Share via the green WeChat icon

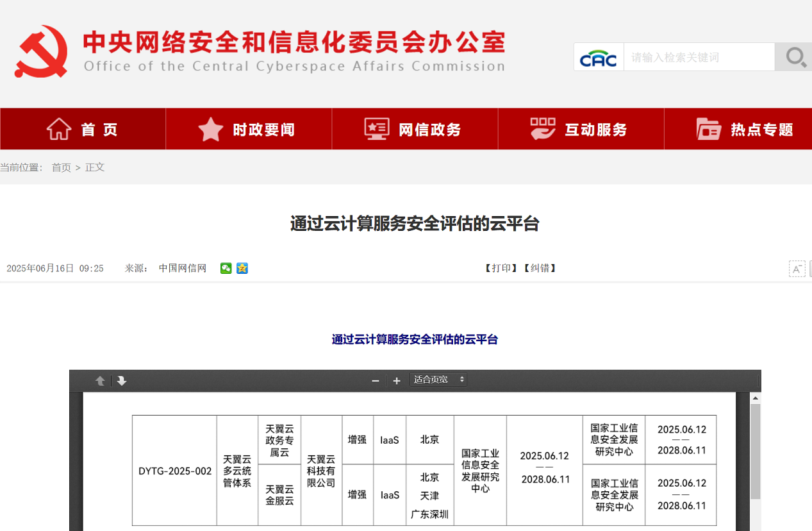[226, 268]
